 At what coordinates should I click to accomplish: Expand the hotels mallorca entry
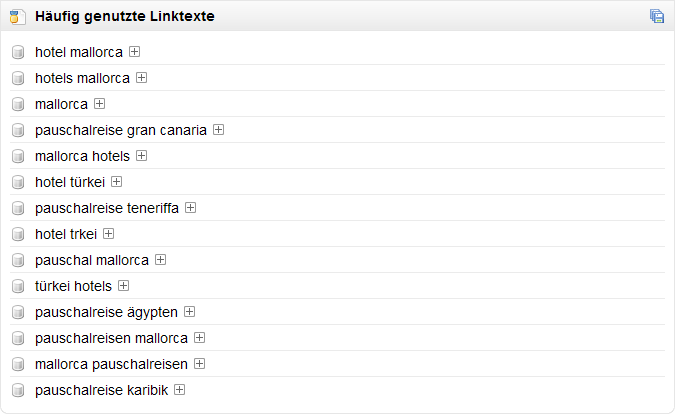(142, 78)
